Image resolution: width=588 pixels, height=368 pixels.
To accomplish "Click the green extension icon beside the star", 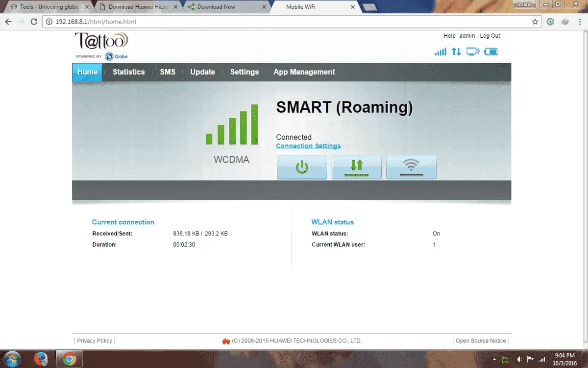I will pyautogui.click(x=551, y=22).
